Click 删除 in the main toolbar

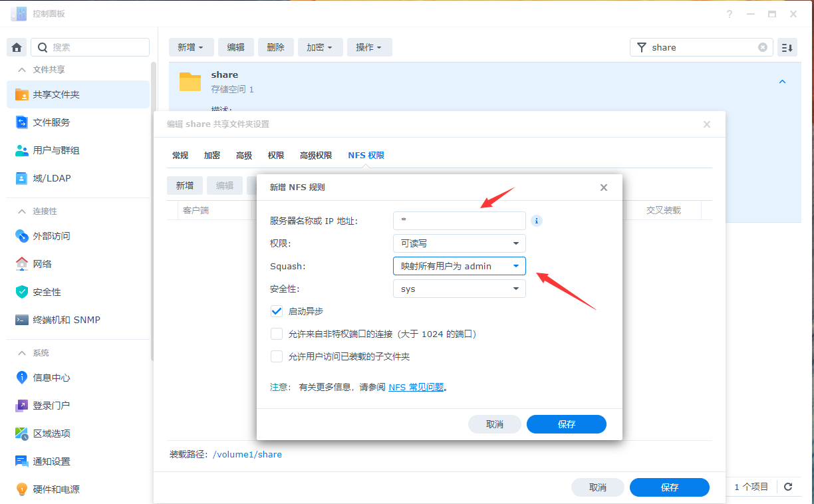coord(275,47)
